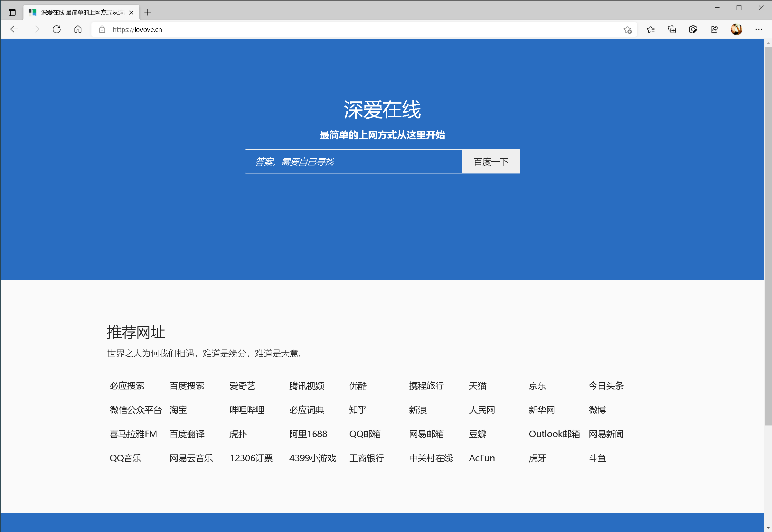The height and width of the screenshot is (532, 772).
Task: Click the scrollbar down arrow
Action: coord(768,528)
